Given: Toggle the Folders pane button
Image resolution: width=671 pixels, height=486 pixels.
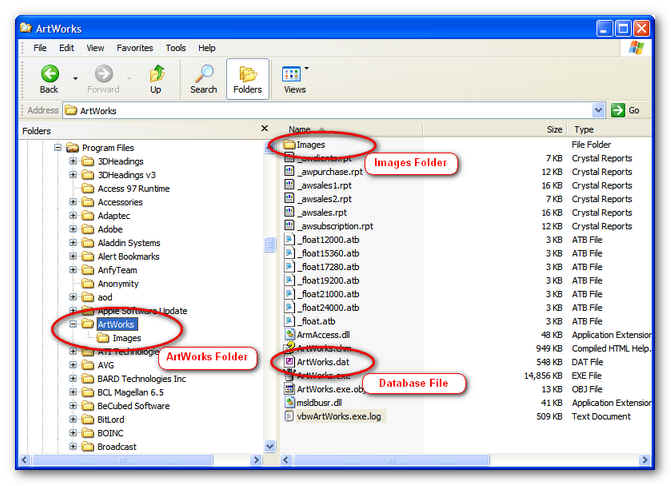Looking at the screenshot, I should (247, 79).
